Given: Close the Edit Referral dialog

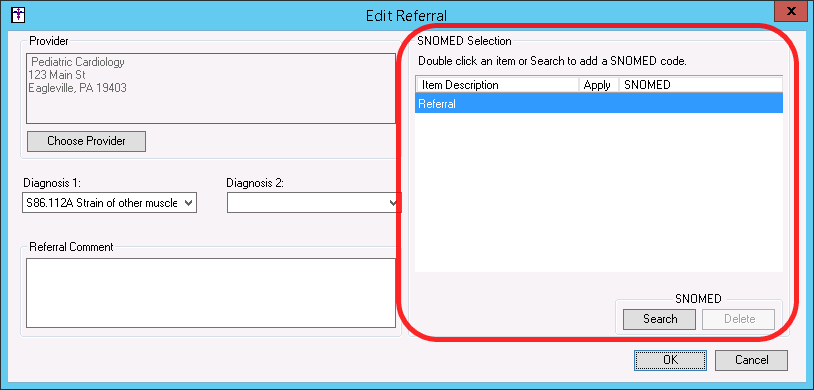Looking at the screenshot, I should point(791,11).
